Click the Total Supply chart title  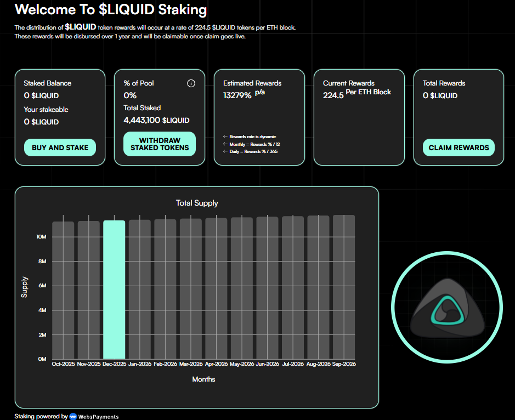point(197,202)
